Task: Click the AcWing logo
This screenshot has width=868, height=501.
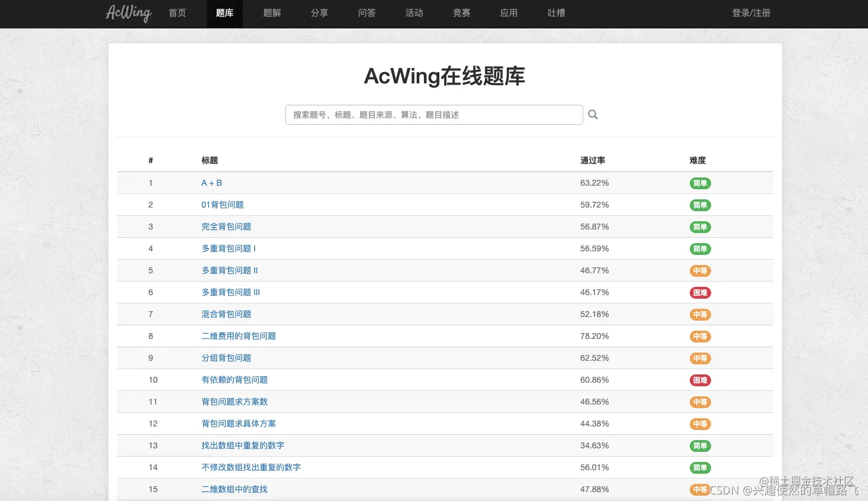Action: 128,13
